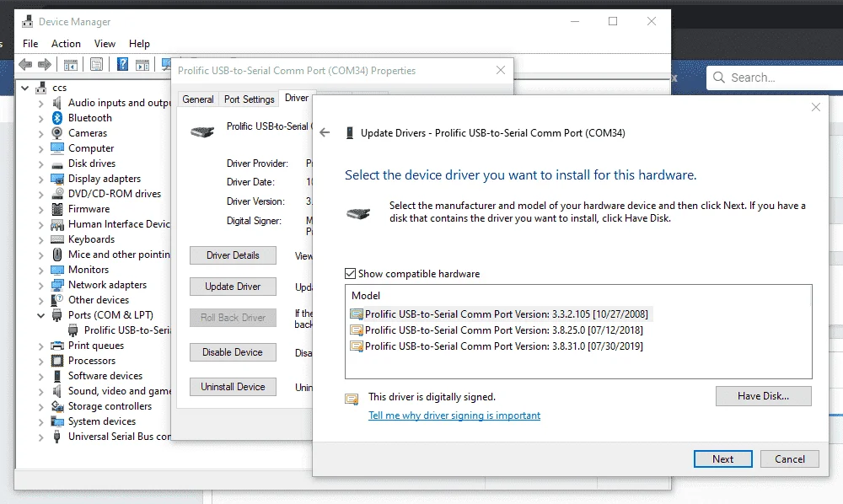
Task: Collapse the Ports (COM & LPT) node
Action: pos(40,315)
